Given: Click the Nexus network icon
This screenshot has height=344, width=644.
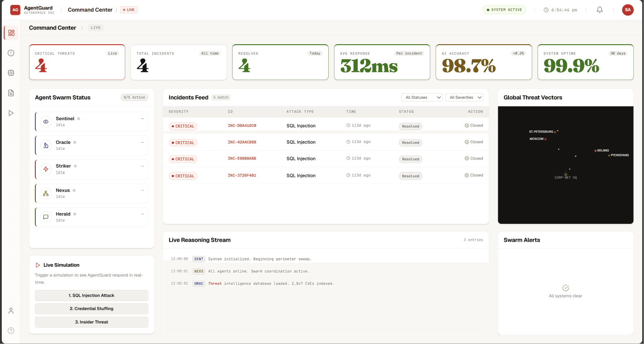Looking at the screenshot, I should (x=46, y=193).
